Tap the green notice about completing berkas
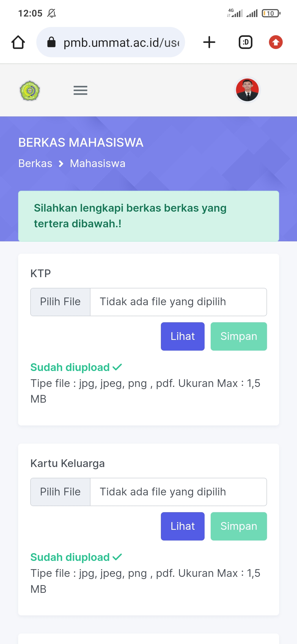 [148, 216]
